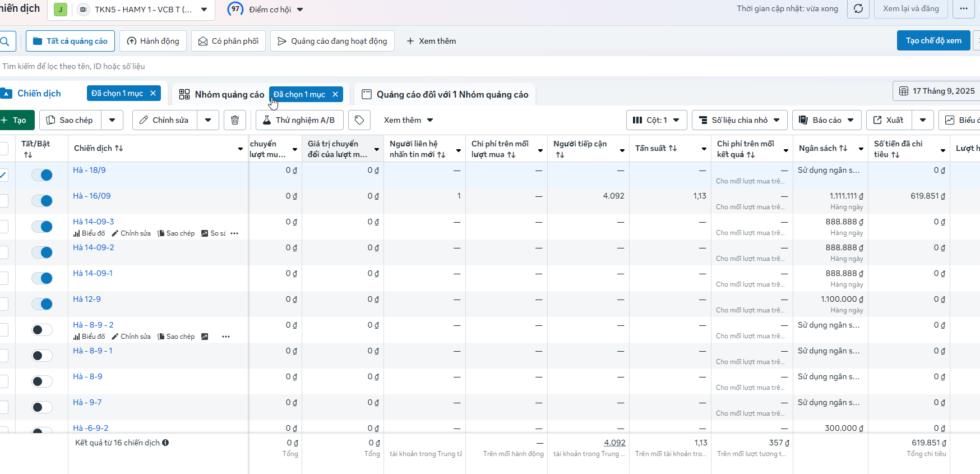Screen dimensions: 980x474
Task: Click the tag label icon
Action: click(x=359, y=120)
